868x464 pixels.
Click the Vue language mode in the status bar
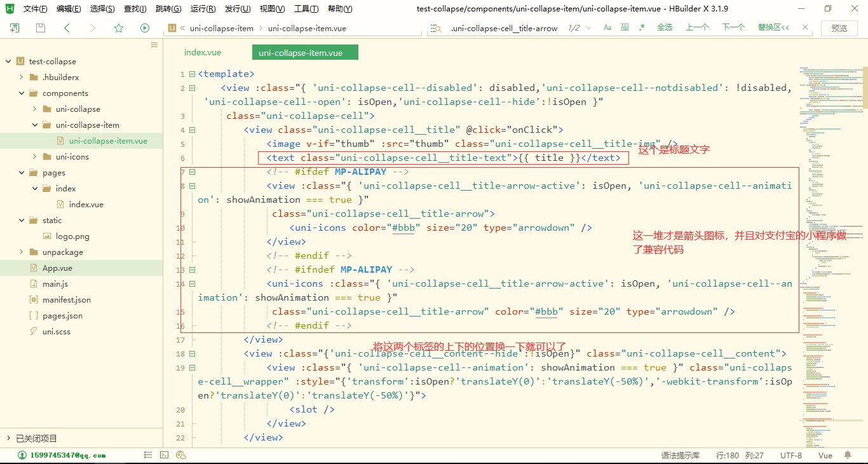[825, 455]
